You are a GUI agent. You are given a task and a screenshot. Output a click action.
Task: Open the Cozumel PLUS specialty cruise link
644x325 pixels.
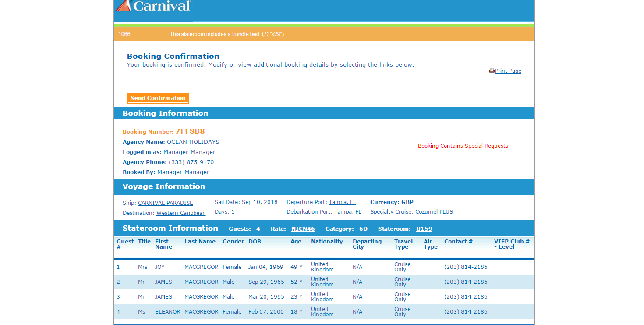tap(434, 212)
